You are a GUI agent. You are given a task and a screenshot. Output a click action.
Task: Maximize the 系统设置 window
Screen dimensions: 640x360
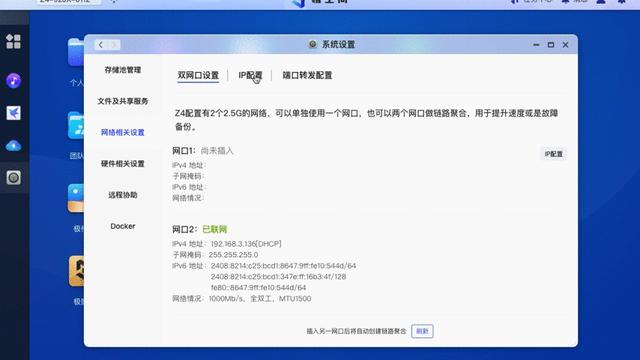pos(551,44)
